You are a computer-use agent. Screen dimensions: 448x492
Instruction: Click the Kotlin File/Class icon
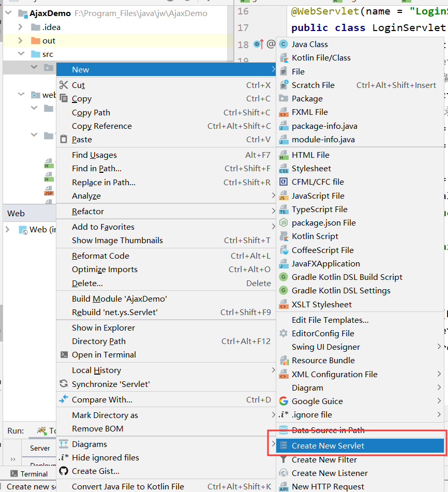pyautogui.click(x=283, y=58)
